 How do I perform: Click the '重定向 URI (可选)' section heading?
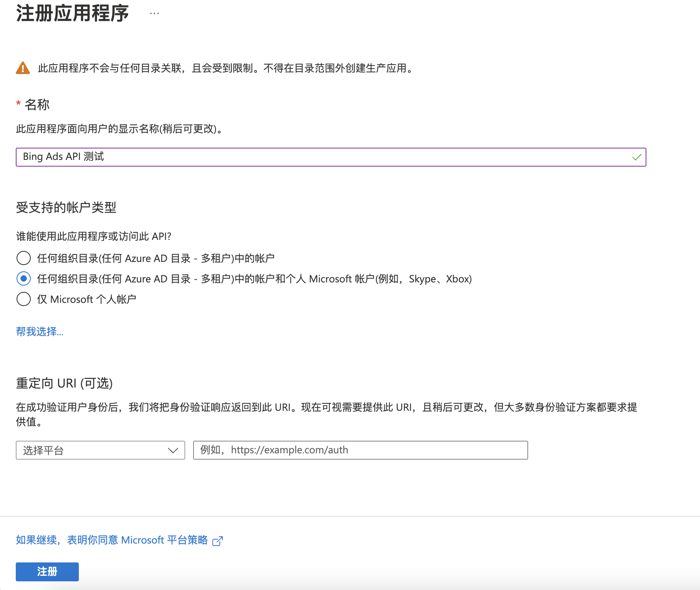64,383
